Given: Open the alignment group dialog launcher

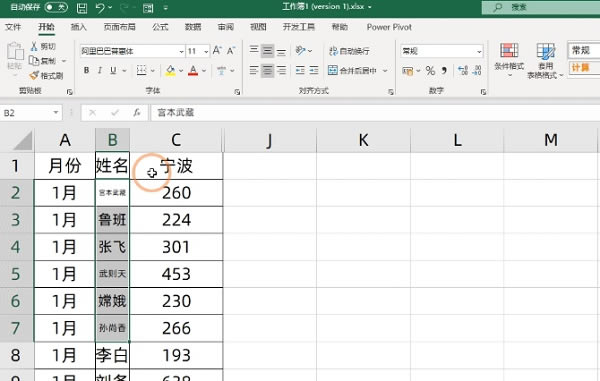Looking at the screenshot, I should pyautogui.click(x=391, y=92).
